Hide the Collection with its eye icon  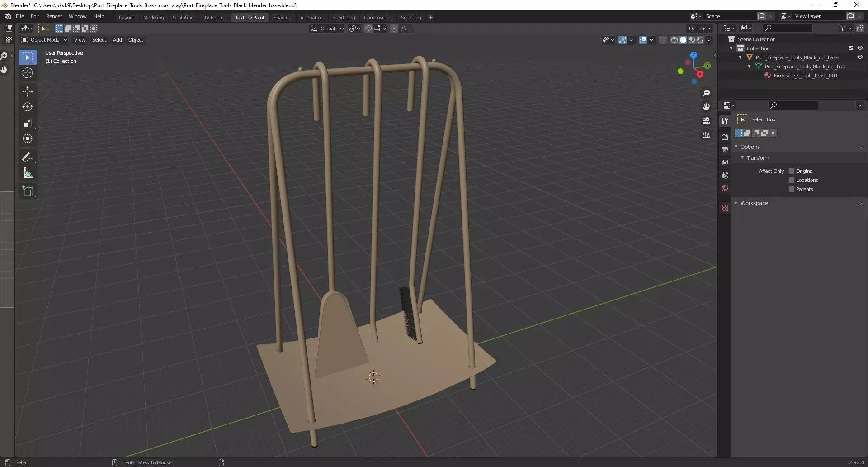860,48
